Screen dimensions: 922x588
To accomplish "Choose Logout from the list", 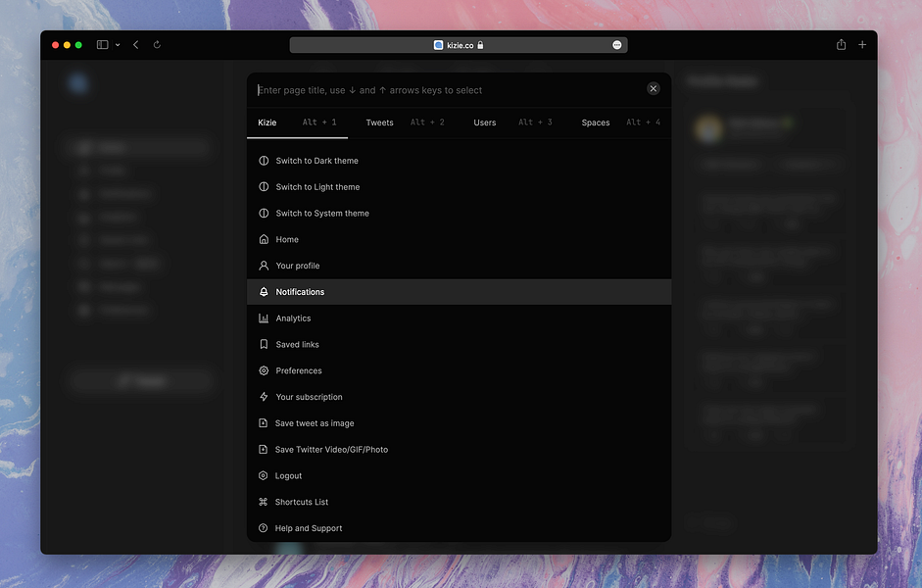I will pyautogui.click(x=459, y=475).
